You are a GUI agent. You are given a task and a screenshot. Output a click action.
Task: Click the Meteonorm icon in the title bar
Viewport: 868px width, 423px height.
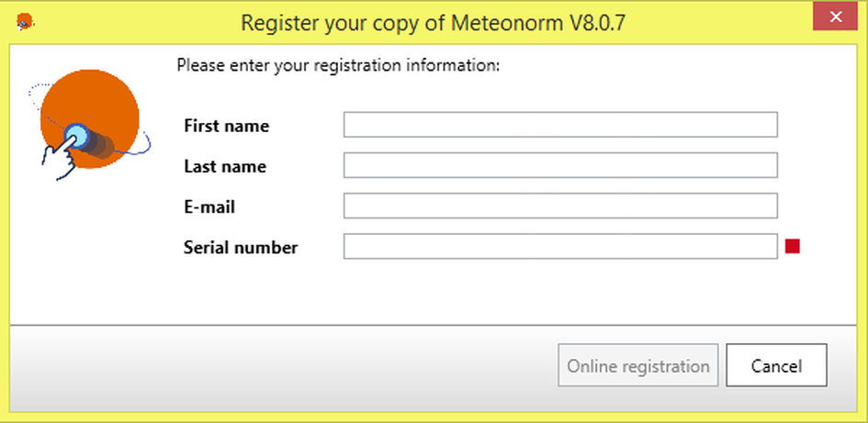point(25,20)
